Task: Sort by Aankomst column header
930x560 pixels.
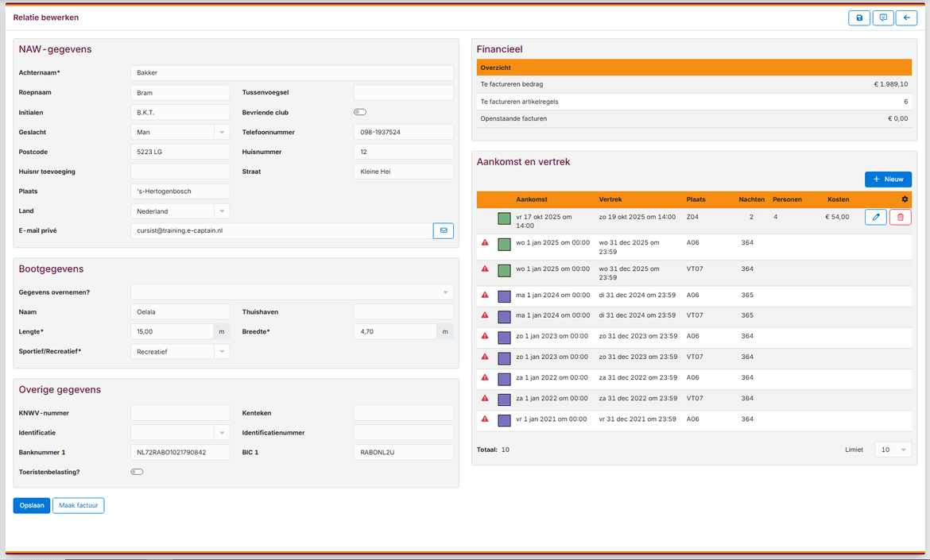Action: pyautogui.click(x=532, y=199)
